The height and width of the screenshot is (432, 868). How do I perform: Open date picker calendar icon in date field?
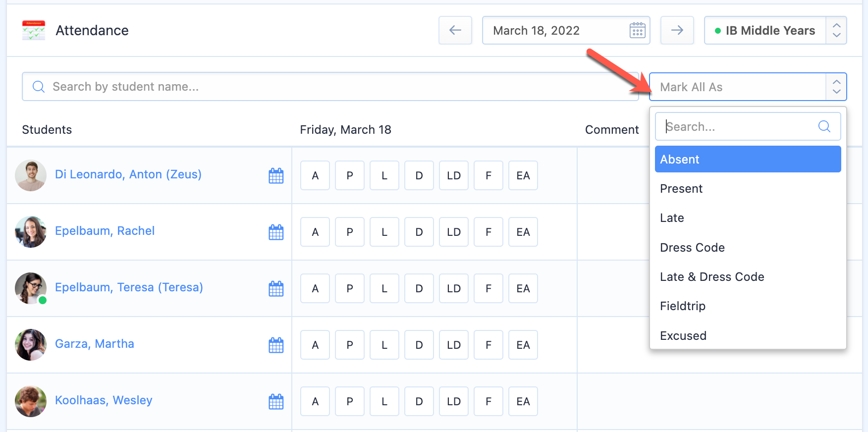click(x=637, y=31)
